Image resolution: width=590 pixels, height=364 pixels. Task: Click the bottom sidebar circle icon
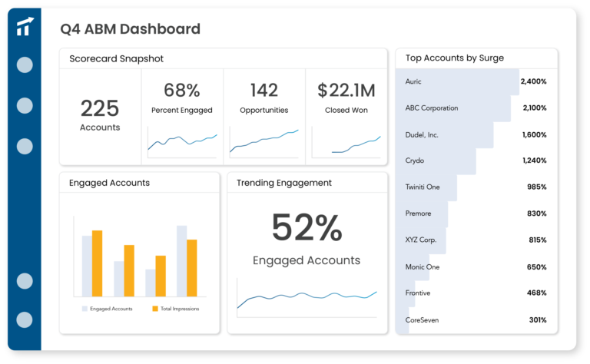coord(25,319)
